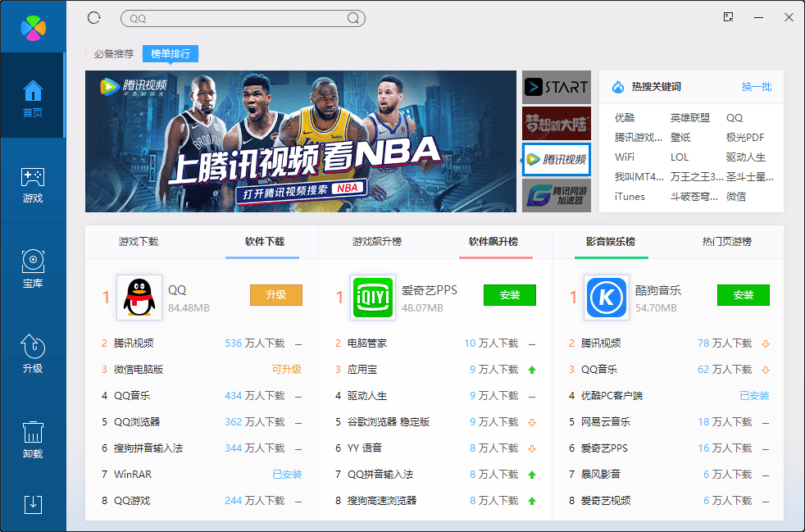The image size is (805, 532).
Task: Click 换一批 to refresh hot keywords
Action: point(757,87)
